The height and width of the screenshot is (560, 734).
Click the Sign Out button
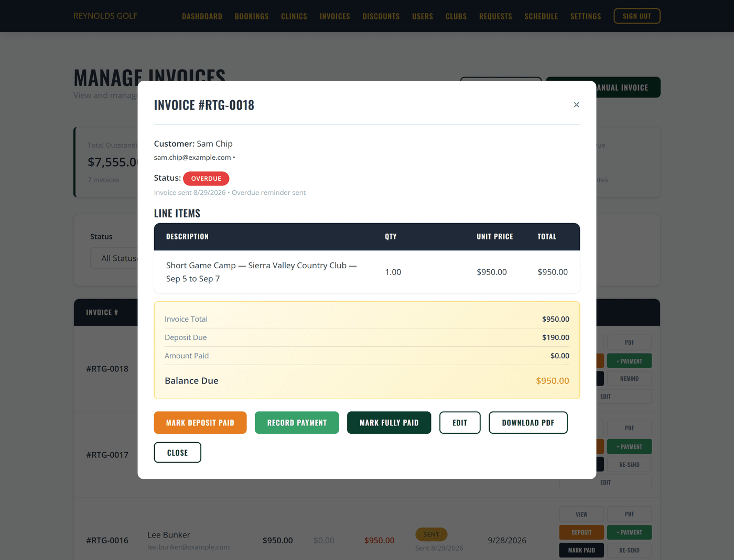point(637,16)
